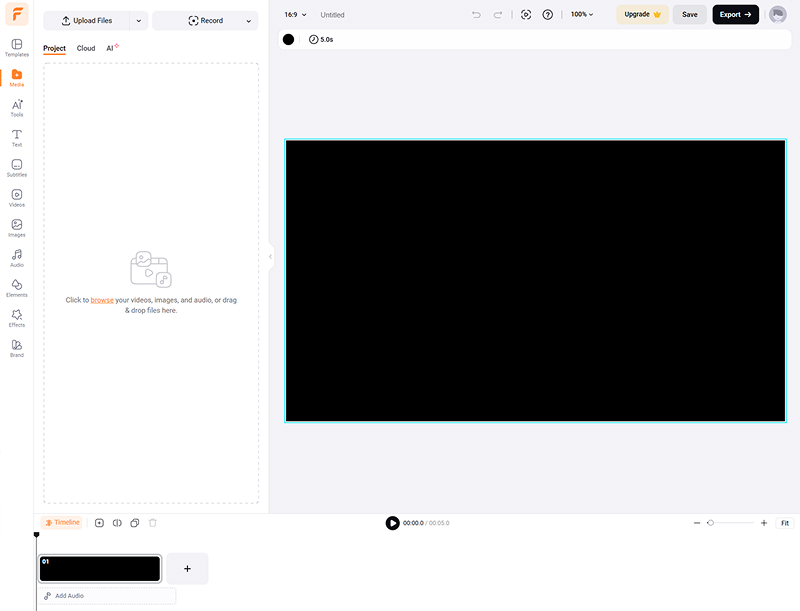Select the Text tool in sidebar
The height and width of the screenshot is (611, 800).
[17, 137]
